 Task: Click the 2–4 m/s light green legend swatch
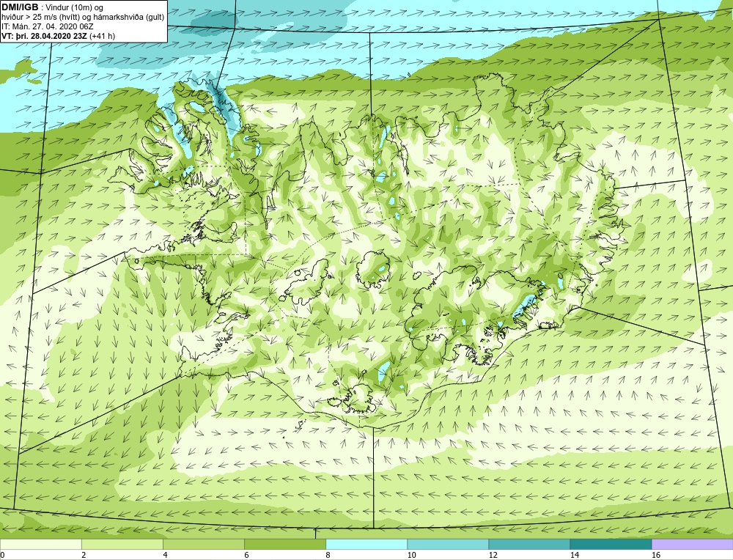pos(122,544)
